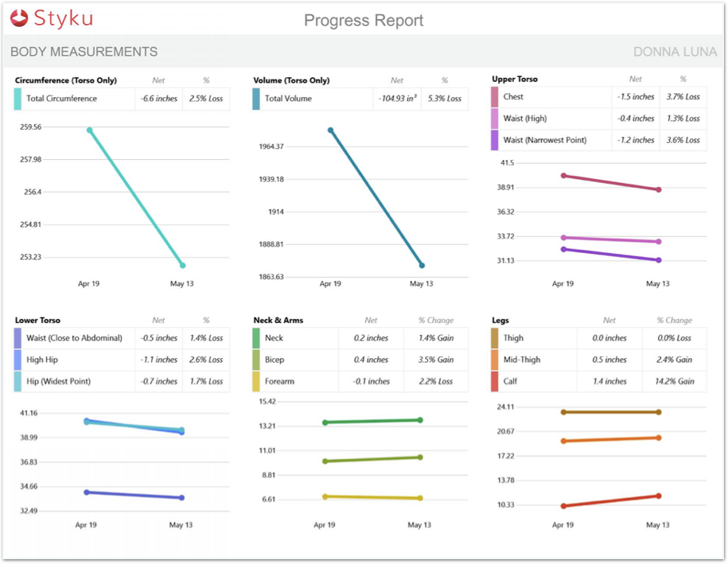Click the 1964.37 axis label on Volume chart

pos(271,146)
